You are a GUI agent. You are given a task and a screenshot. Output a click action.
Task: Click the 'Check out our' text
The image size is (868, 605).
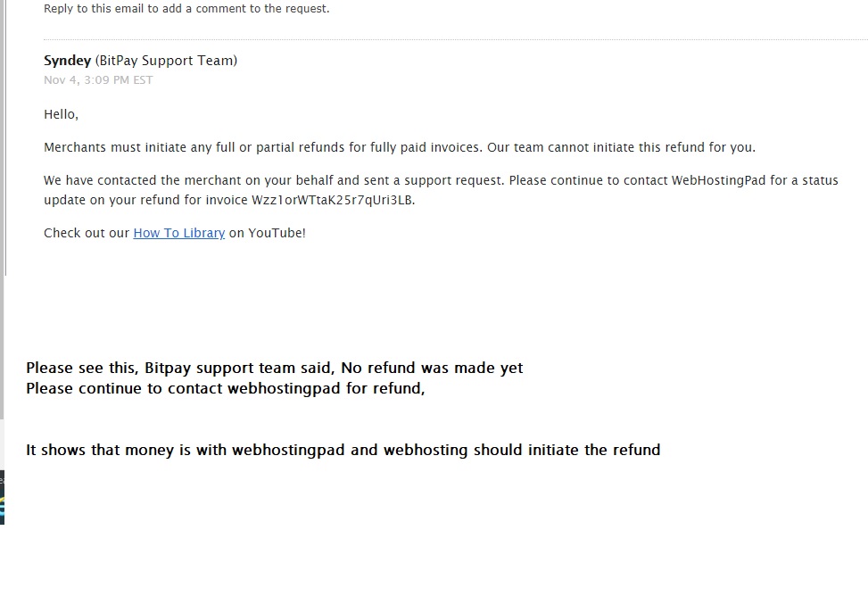[x=87, y=233]
